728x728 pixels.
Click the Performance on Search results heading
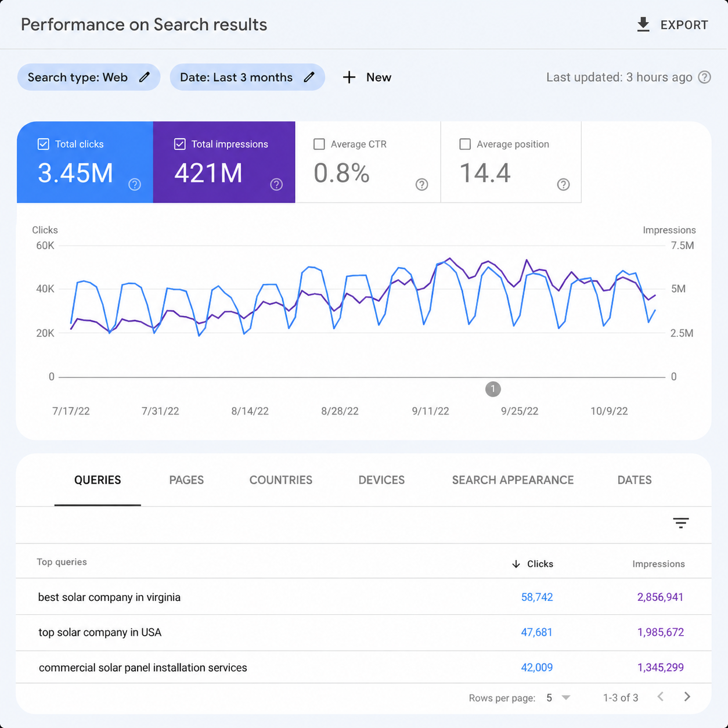click(x=144, y=24)
